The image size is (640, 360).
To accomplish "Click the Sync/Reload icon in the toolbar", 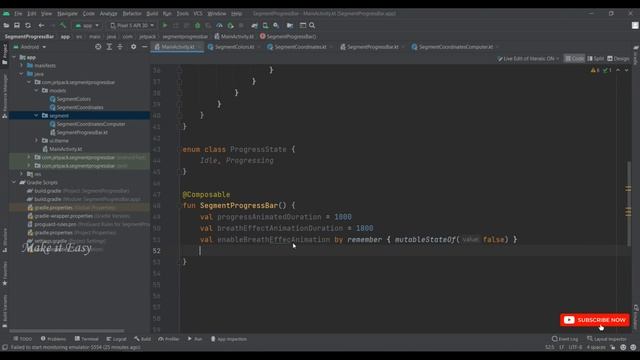I will coord(28,25).
